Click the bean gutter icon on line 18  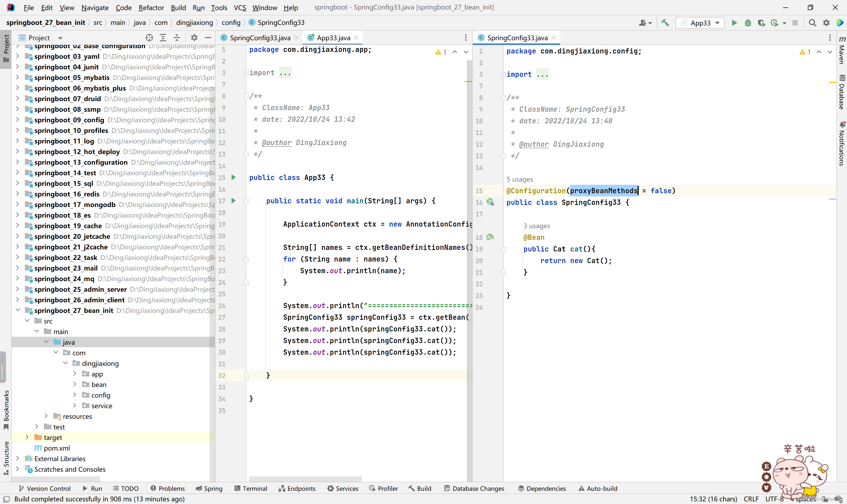coord(490,237)
